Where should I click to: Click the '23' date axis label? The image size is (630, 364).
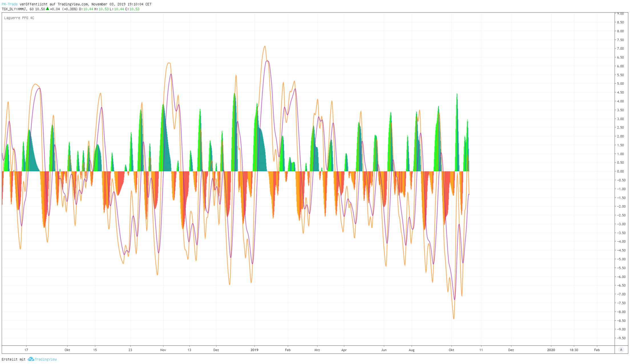(x=130, y=350)
